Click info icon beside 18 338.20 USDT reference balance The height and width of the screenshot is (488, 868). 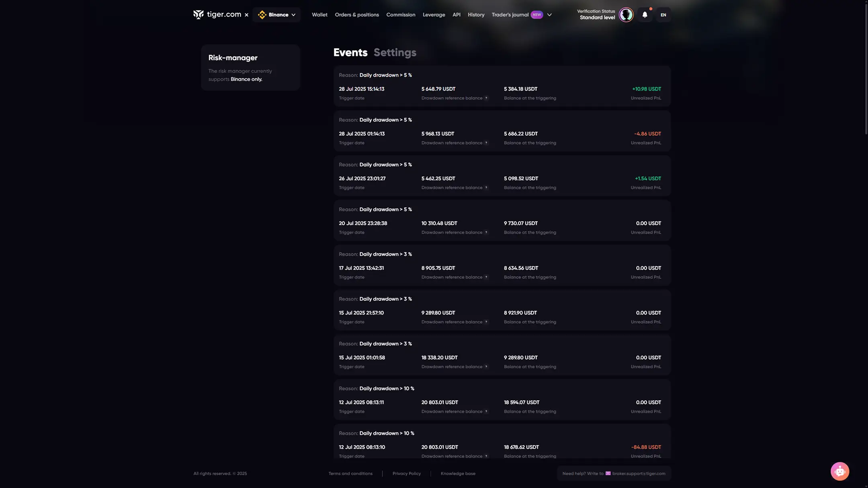486,367
